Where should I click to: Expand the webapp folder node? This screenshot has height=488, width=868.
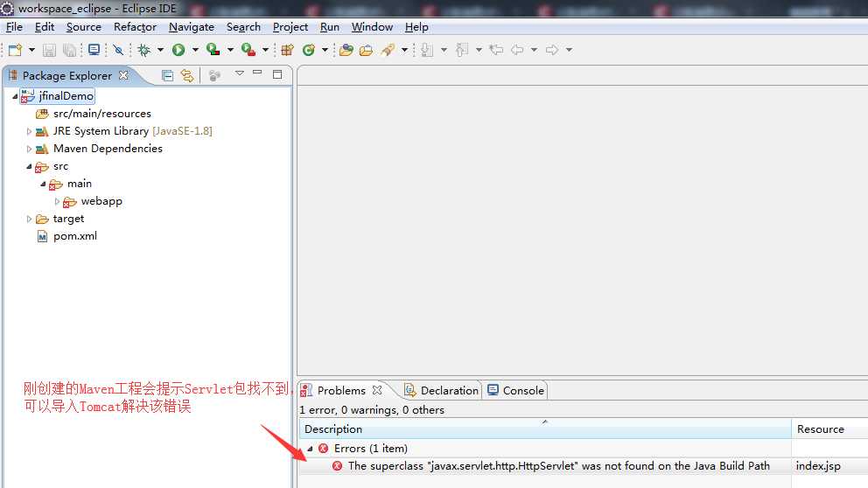(57, 201)
